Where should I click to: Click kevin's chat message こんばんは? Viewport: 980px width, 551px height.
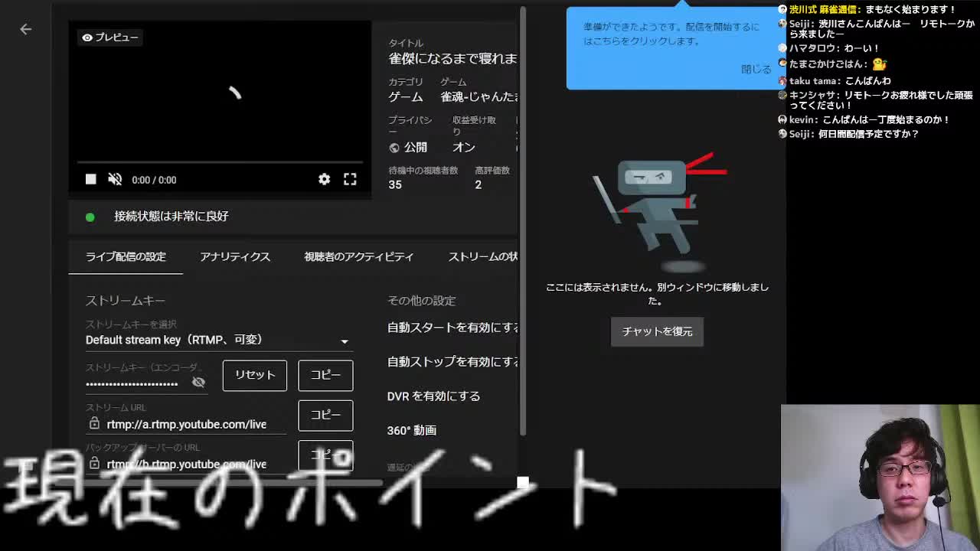[x=886, y=120]
